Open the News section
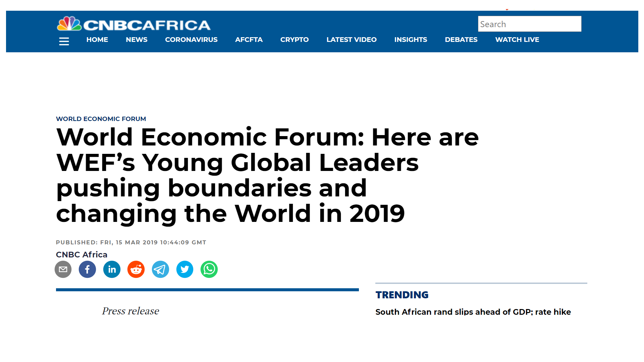 [x=137, y=40]
